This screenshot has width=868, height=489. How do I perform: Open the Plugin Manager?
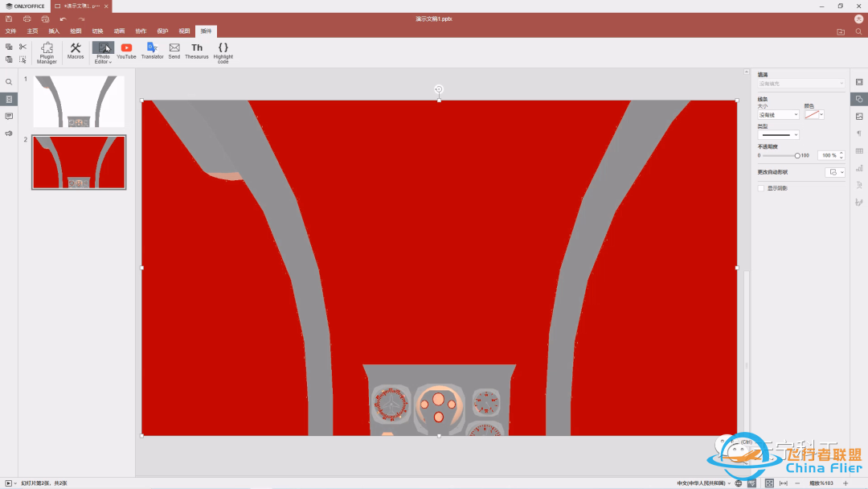coord(47,52)
